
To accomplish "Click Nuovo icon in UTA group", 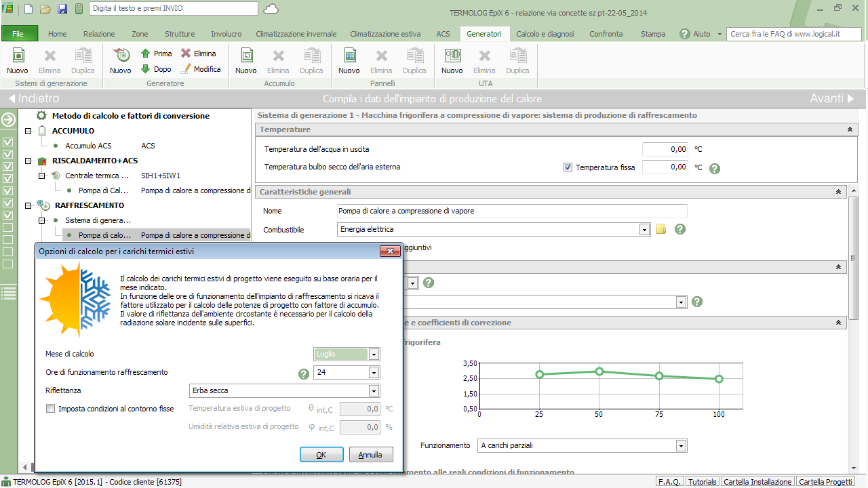I will [x=452, y=60].
